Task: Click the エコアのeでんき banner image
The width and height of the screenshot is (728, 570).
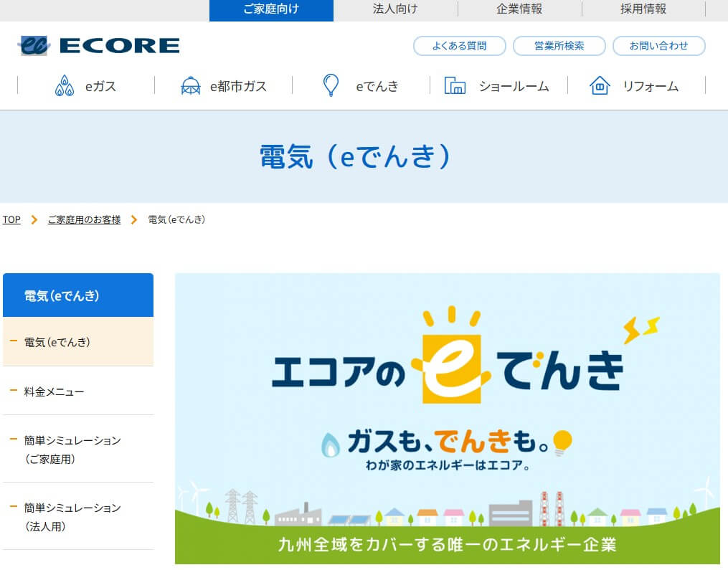Action: pyautogui.click(x=448, y=416)
